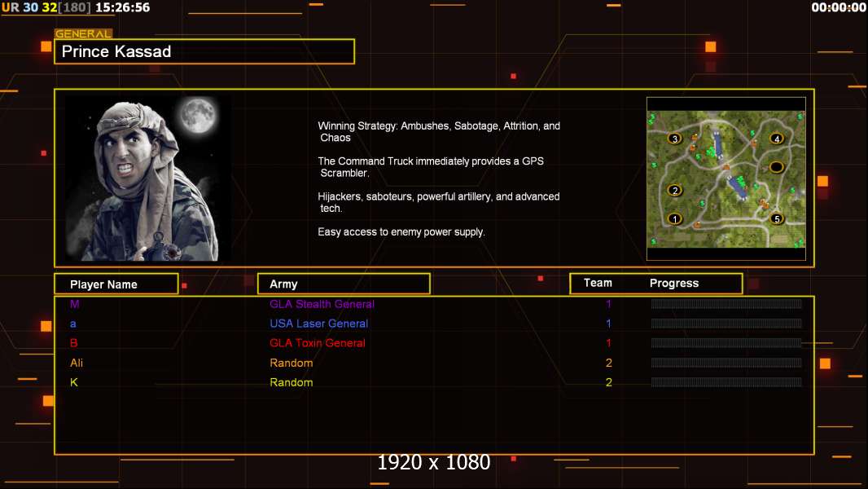Click the Progress column header
The height and width of the screenshot is (489, 868).
pos(674,283)
